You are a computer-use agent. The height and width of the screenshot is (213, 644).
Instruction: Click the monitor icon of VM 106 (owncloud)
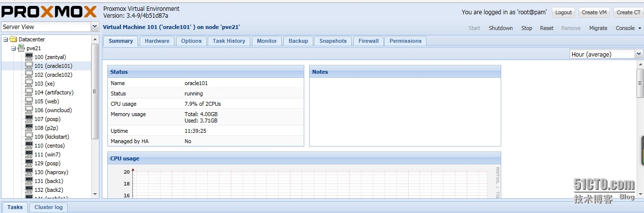click(x=29, y=110)
